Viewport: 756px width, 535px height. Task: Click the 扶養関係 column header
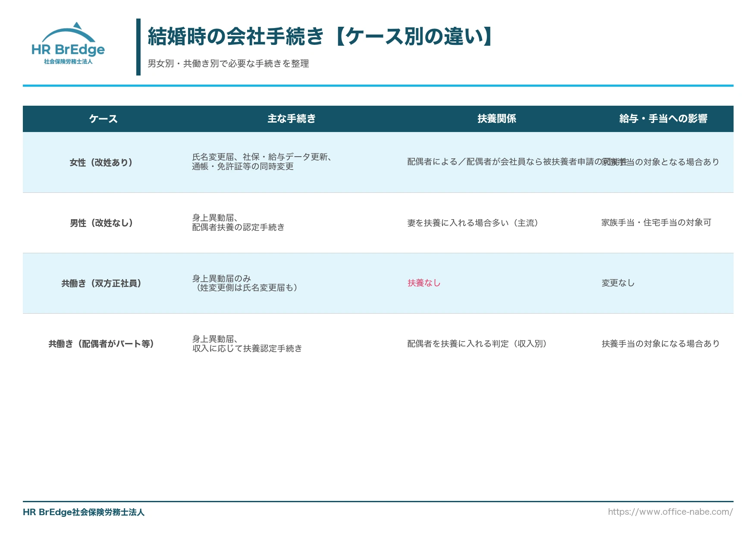coord(497,119)
